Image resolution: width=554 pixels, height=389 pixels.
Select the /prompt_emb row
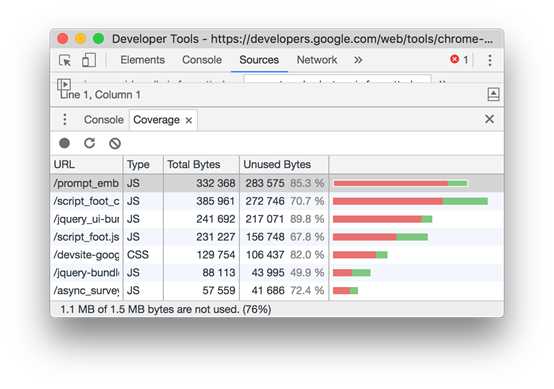(x=277, y=183)
